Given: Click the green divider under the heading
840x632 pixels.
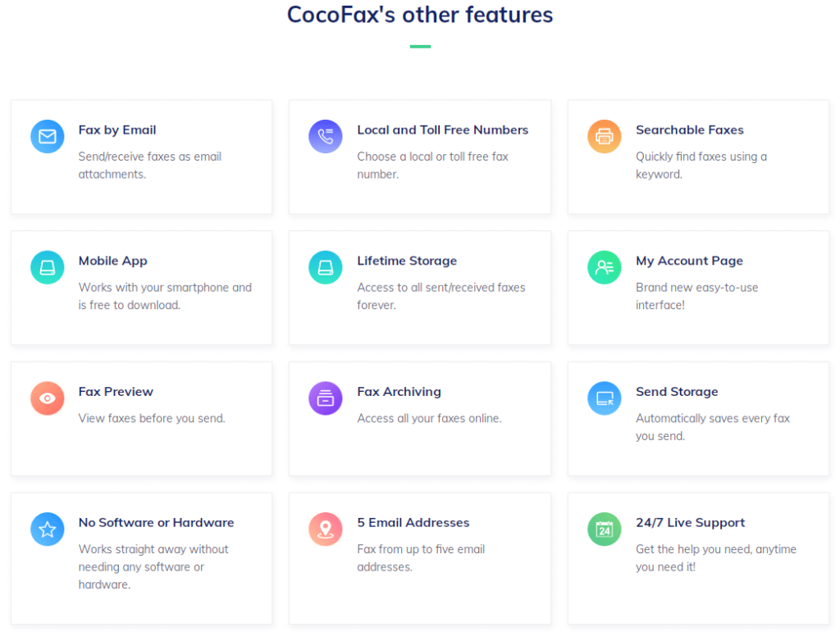Looking at the screenshot, I should coord(419,47).
